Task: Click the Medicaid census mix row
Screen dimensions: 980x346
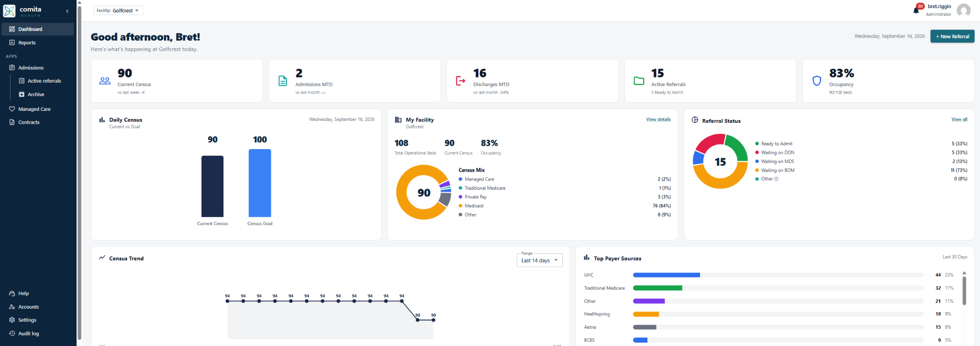Action: pos(565,206)
